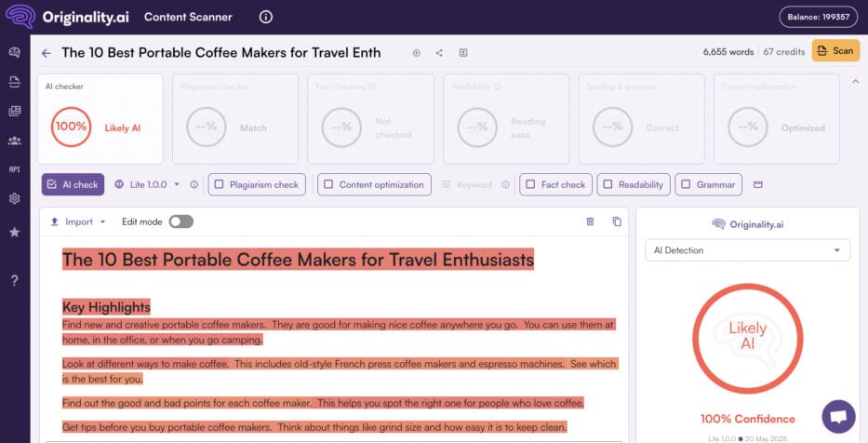This screenshot has height=443, width=868.
Task: Select the AI checker result card
Action: pyautogui.click(x=100, y=118)
